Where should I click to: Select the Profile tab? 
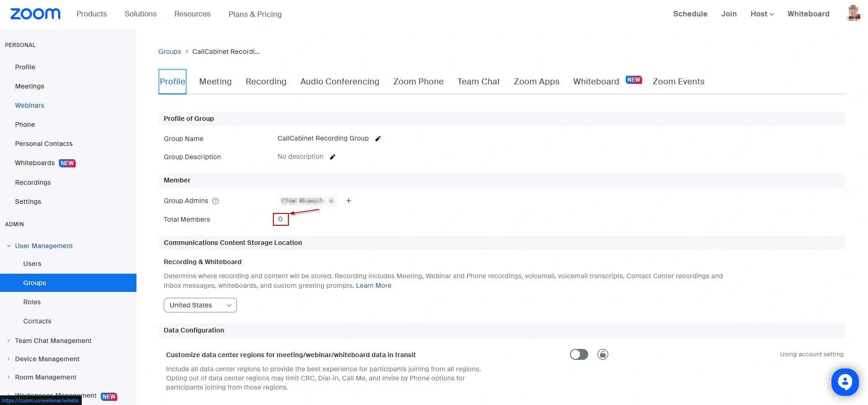[x=173, y=82]
